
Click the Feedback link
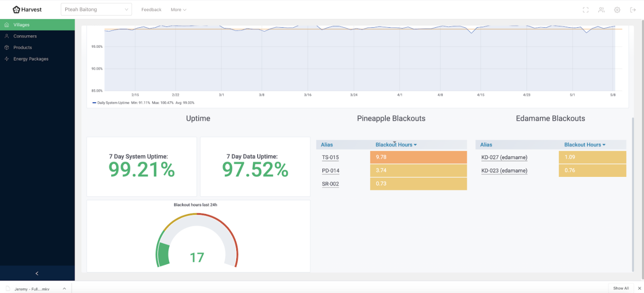click(151, 10)
